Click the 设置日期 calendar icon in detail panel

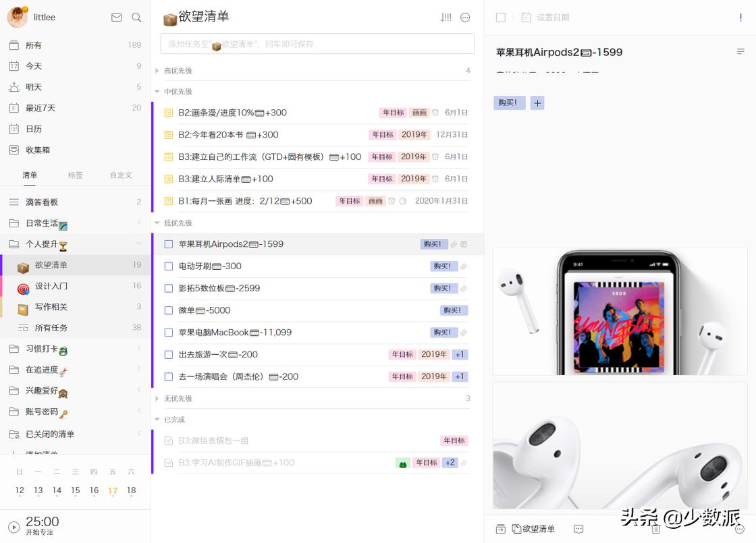[x=526, y=18]
